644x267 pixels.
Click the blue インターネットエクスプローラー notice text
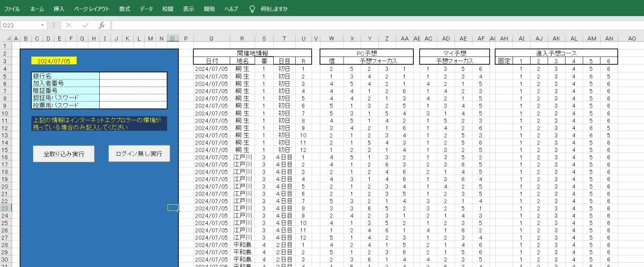pos(99,124)
